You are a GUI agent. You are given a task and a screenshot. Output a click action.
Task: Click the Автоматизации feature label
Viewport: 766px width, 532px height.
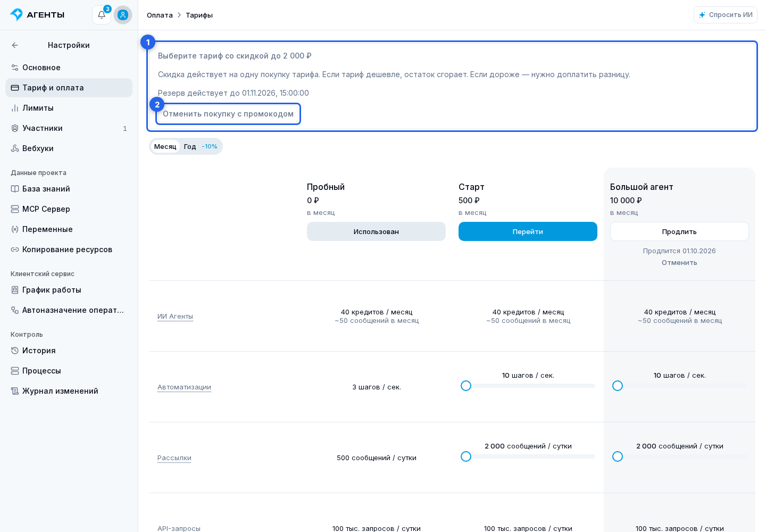click(184, 387)
